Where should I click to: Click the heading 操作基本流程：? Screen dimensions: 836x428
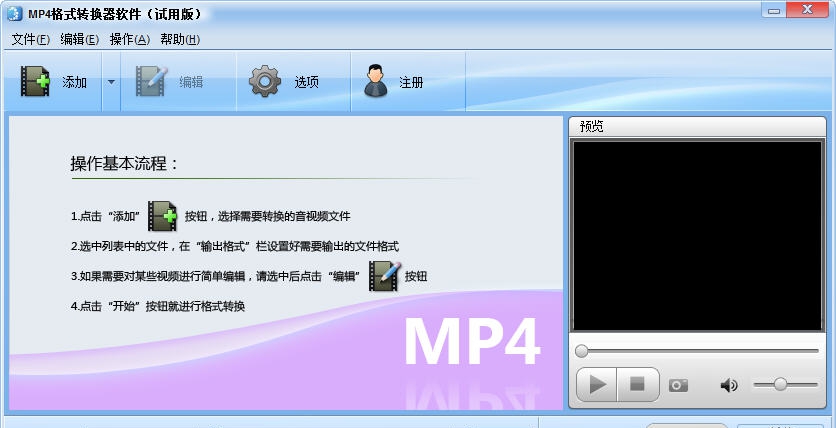tap(124, 164)
